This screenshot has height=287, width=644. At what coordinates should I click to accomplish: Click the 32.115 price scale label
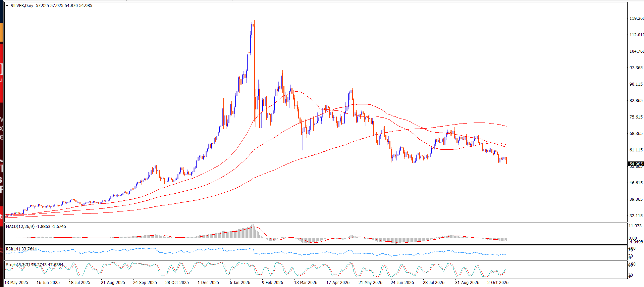636,216
